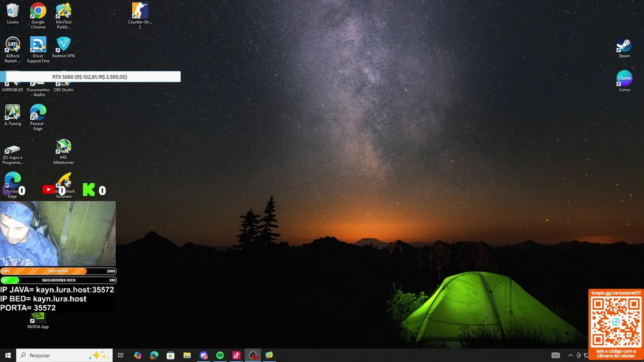The image size is (644, 362).
Task: Open MSI Afterburner shortcut
Action: pos(63,152)
